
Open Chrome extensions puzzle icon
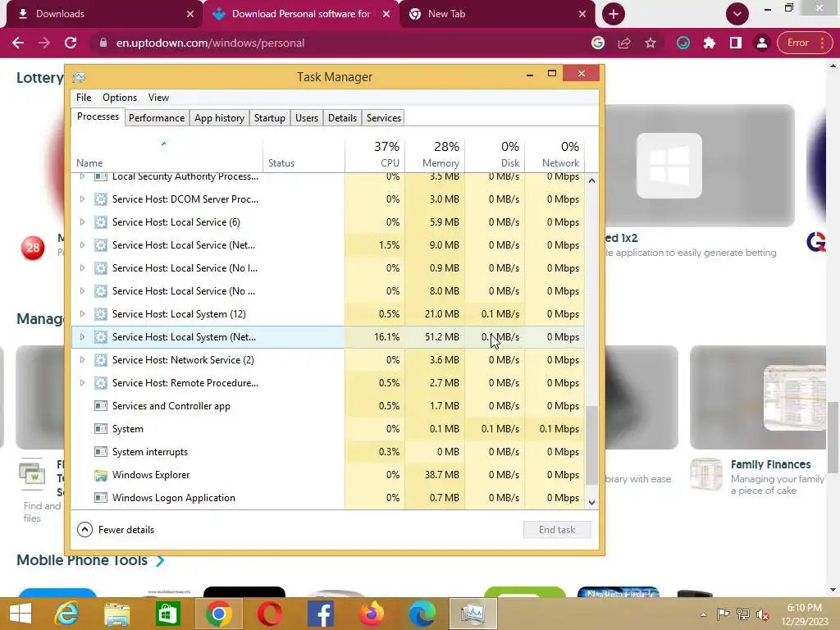pyautogui.click(x=710, y=43)
